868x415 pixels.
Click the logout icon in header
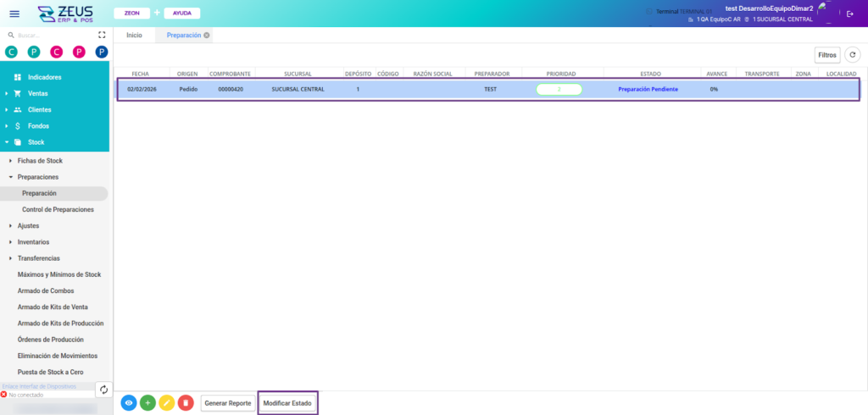(x=850, y=14)
